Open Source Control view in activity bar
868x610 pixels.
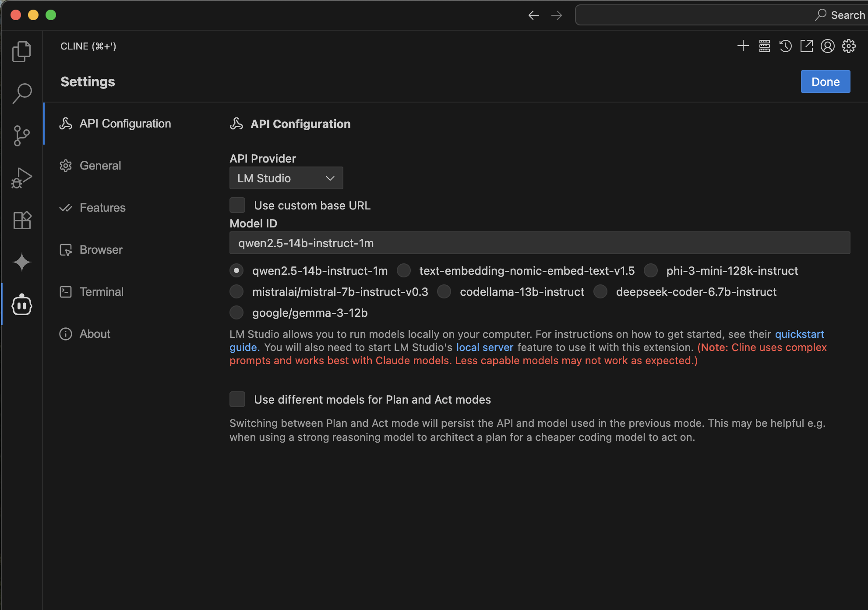[21, 135]
